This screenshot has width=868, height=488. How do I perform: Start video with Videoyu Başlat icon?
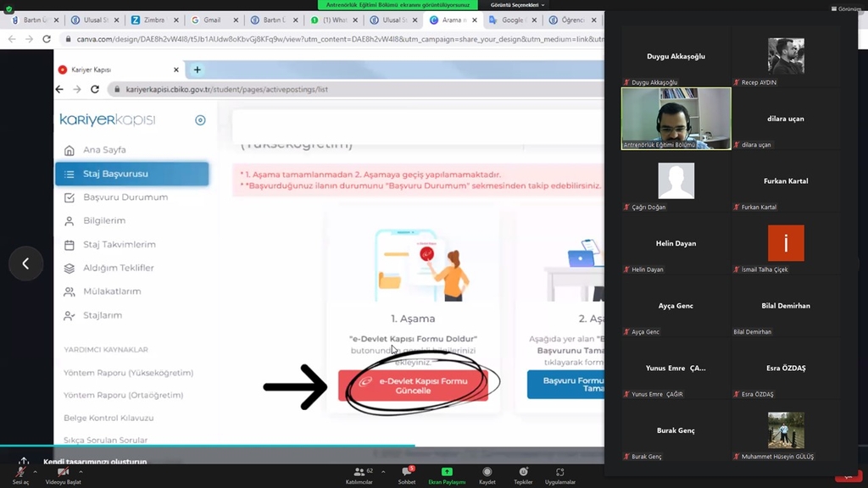point(63,472)
